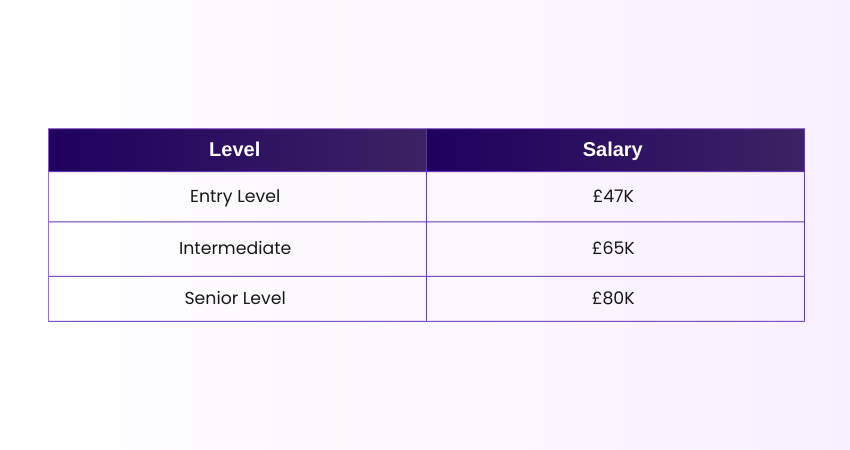Click the number 80 in the Senior salary
850x450 pixels.
[x=612, y=298]
